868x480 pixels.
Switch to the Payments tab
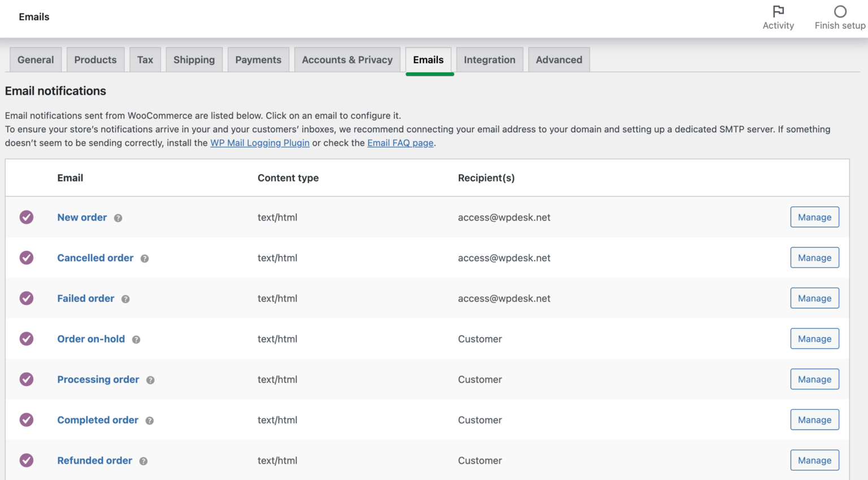pos(258,59)
